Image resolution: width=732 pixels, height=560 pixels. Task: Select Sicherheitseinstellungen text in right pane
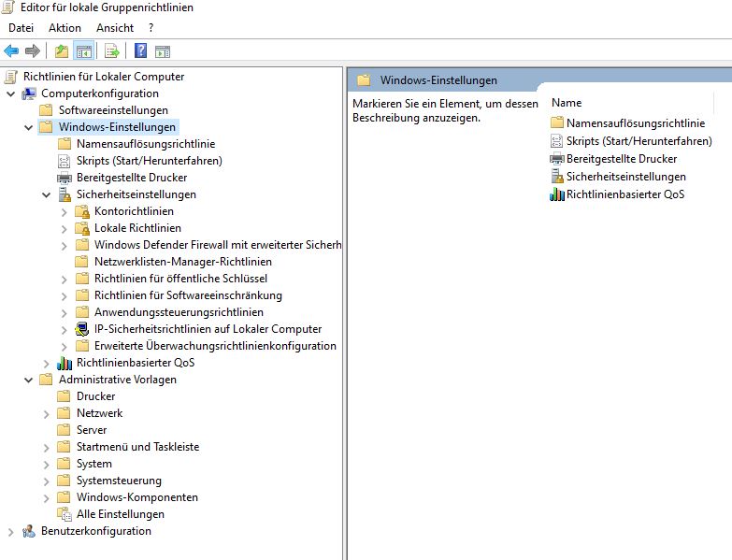point(626,177)
